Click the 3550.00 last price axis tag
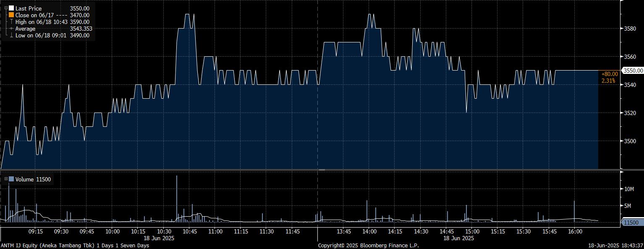 (x=632, y=71)
